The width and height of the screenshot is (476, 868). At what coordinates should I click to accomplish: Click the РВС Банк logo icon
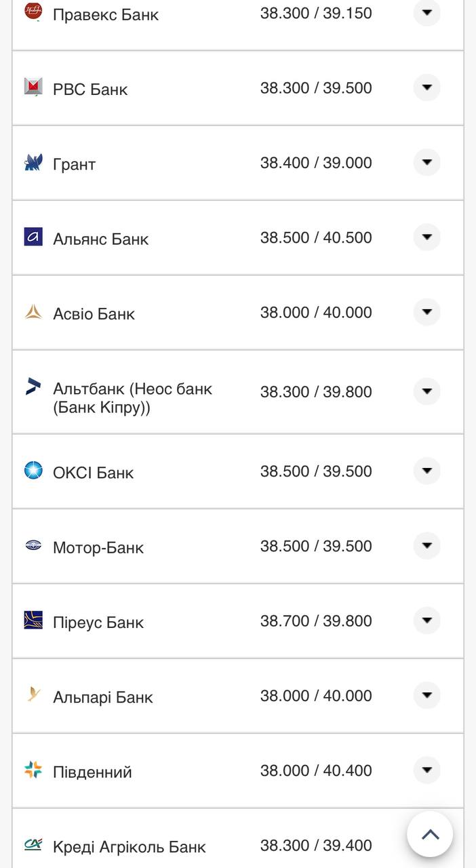point(33,87)
